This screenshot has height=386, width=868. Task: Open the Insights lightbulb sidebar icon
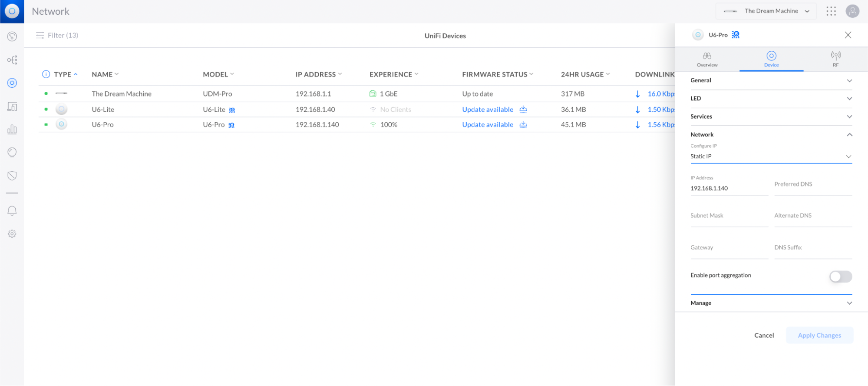click(x=12, y=153)
